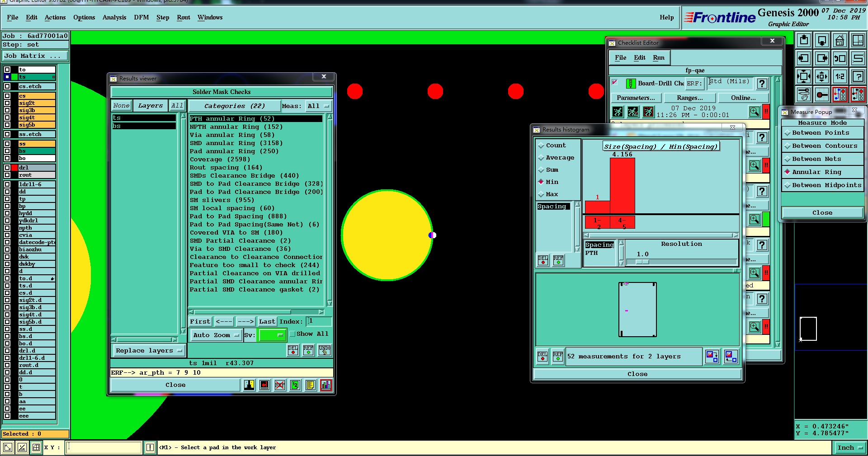Click the colored nets traffic-light icon
868x456 pixels.
[x=840, y=94]
